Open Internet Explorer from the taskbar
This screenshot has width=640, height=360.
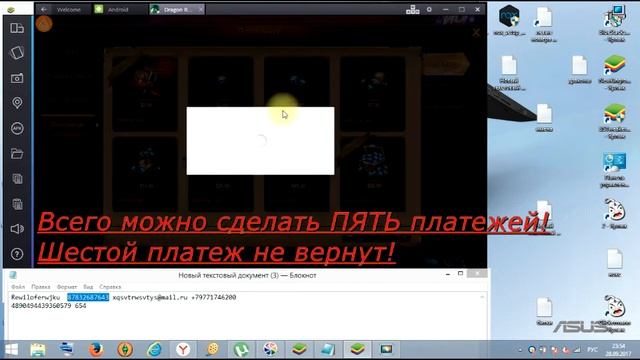tap(154, 349)
